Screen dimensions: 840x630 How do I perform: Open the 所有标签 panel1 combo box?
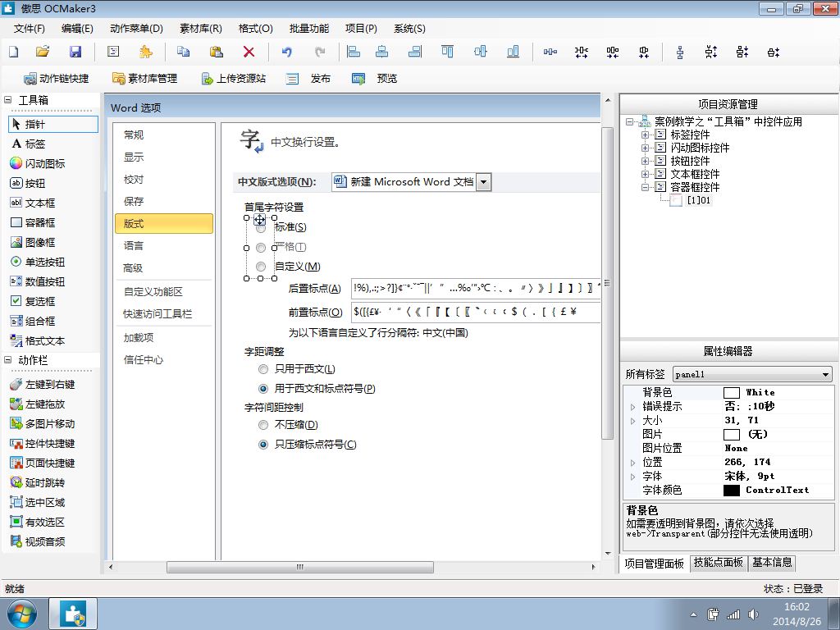pos(753,374)
